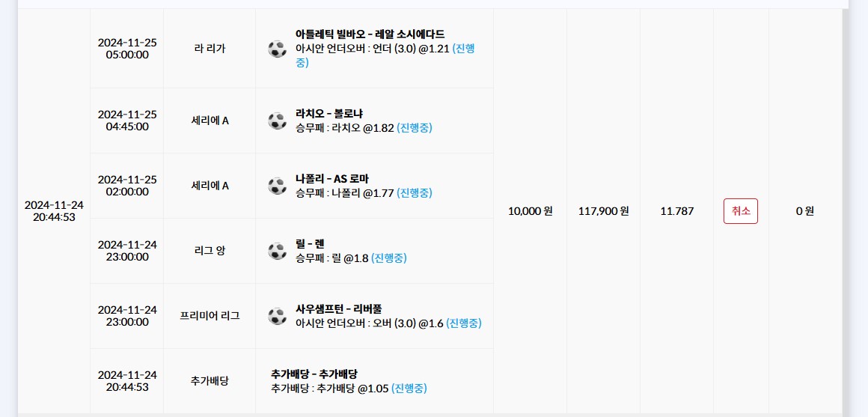The width and height of the screenshot is (868, 417).
Task: Click the vertical scrollbar on the right edge
Action: click(846, 210)
